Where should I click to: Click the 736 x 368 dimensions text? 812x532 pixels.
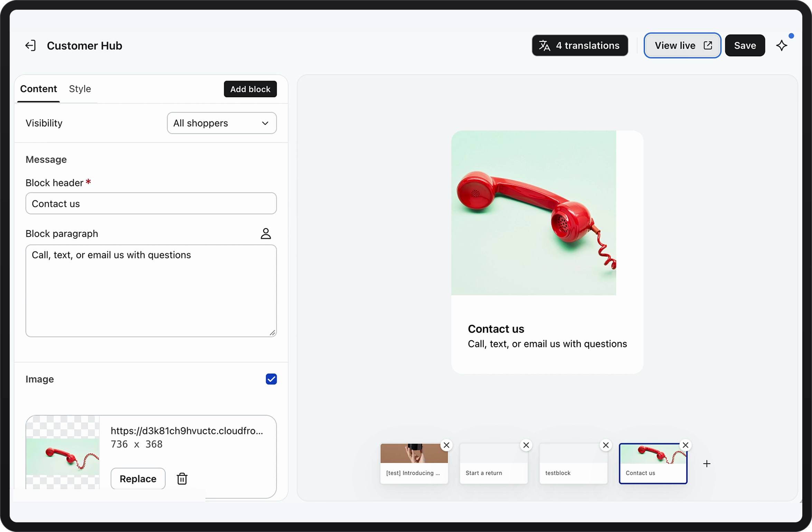pyautogui.click(x=136, y=444)
